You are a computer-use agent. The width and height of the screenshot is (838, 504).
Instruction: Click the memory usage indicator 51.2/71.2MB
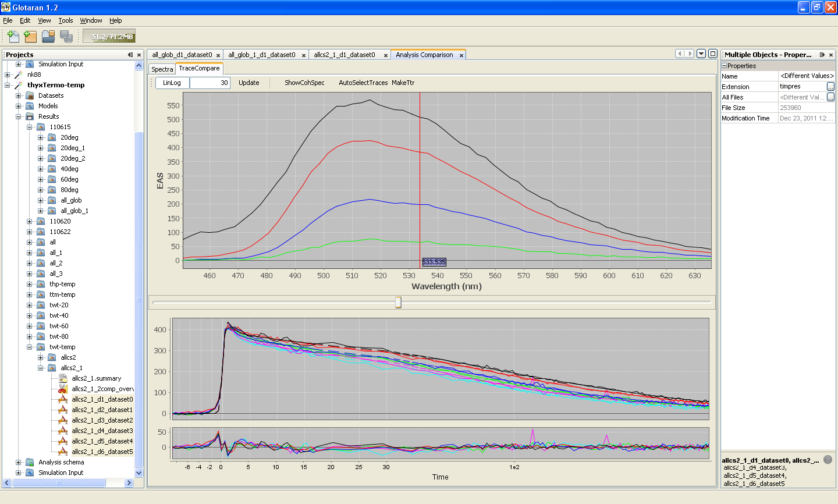click(109, 36)
